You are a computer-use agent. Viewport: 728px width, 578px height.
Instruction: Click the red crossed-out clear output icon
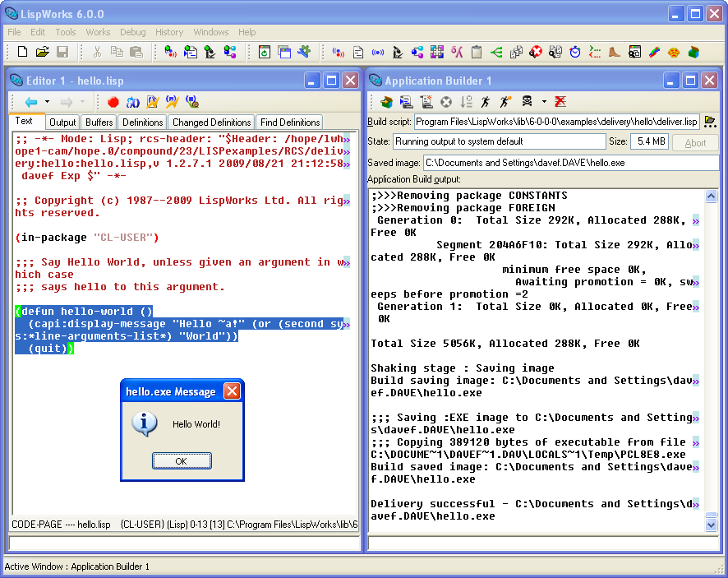tap(560, 101)
